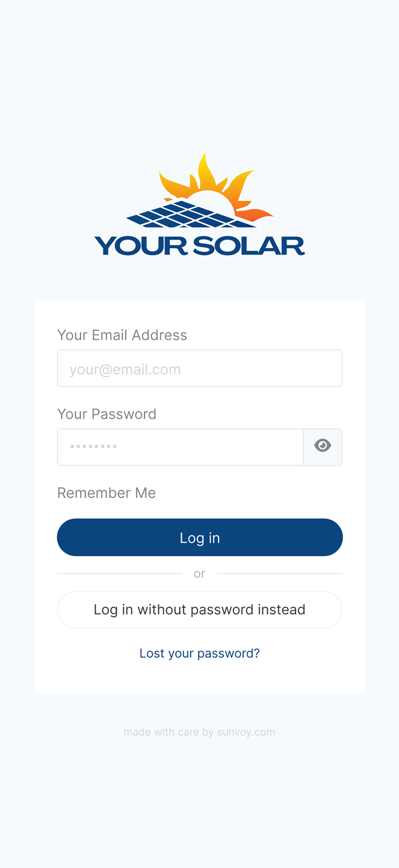399x868 pixels.
Task: Click the divider line right of 'or'
Action: point(280,573)
